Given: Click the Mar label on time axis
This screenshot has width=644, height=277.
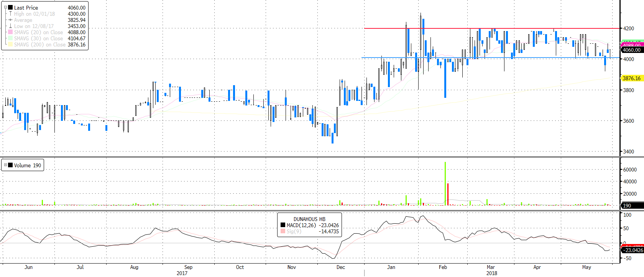Looking at the screenshot, I should click(491, 267).
